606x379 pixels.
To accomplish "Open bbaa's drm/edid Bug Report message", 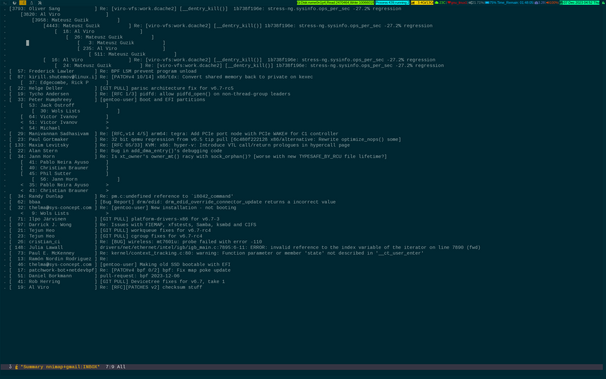I will point(172,202).
